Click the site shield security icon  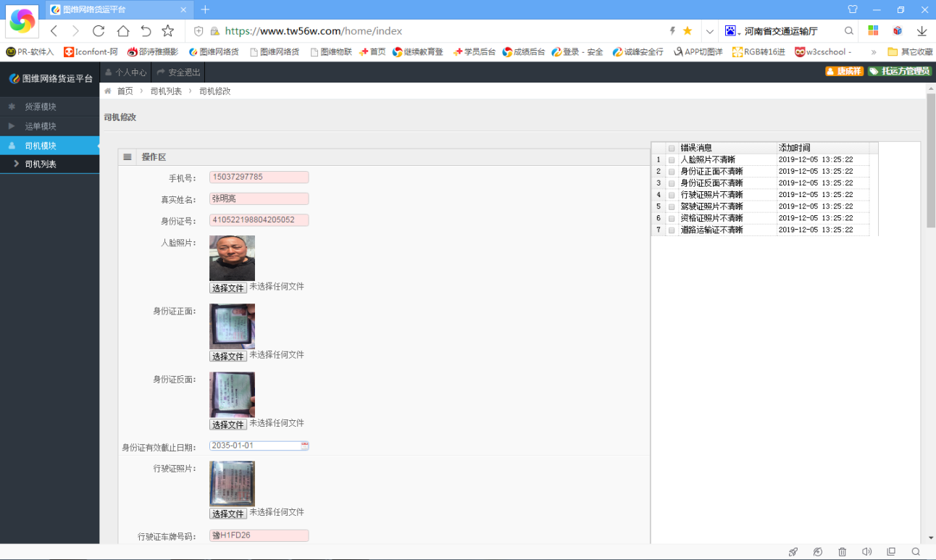(x=199, y=31)
